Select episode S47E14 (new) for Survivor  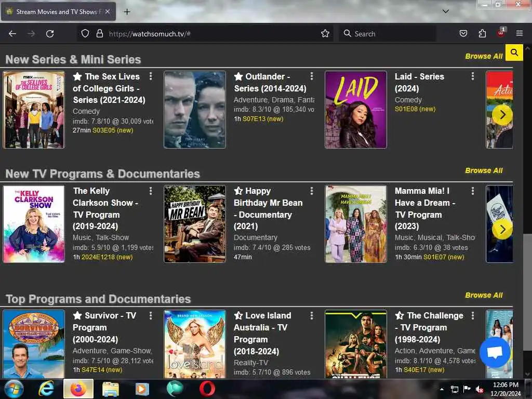point(102,370)
